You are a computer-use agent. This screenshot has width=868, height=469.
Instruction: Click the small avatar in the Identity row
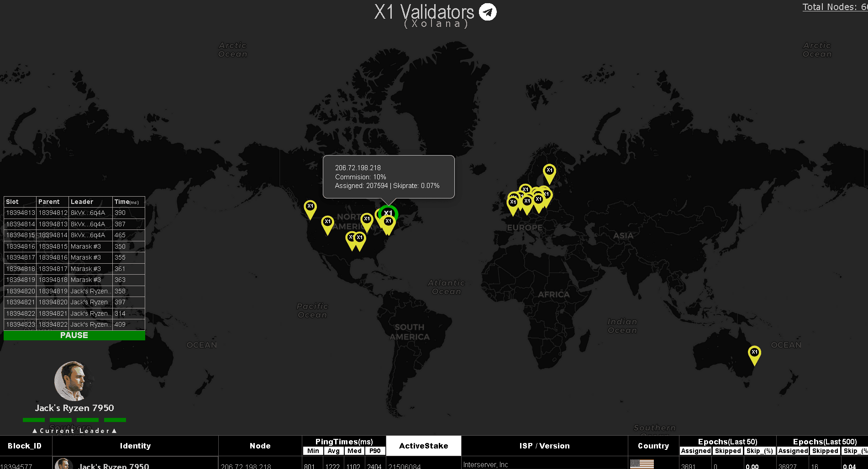click(63, 464)
